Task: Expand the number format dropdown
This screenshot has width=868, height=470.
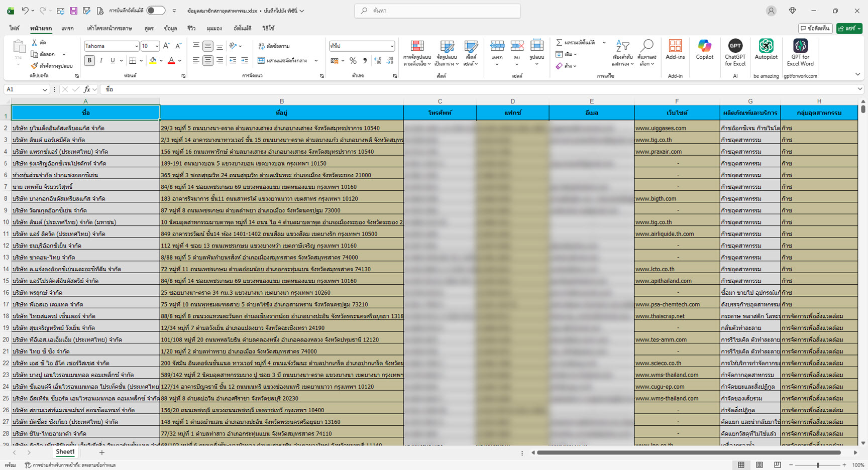Action: (392, 46)
